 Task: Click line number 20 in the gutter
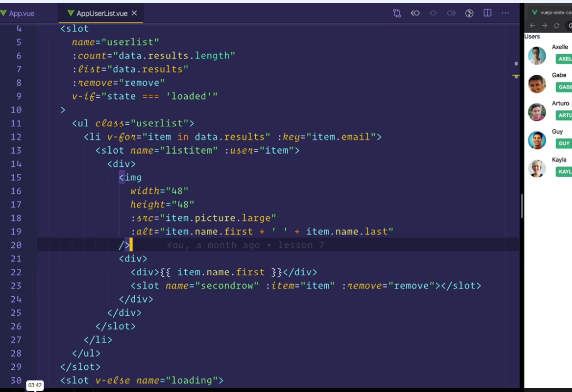pyautogui.click(x=16, y=245)
